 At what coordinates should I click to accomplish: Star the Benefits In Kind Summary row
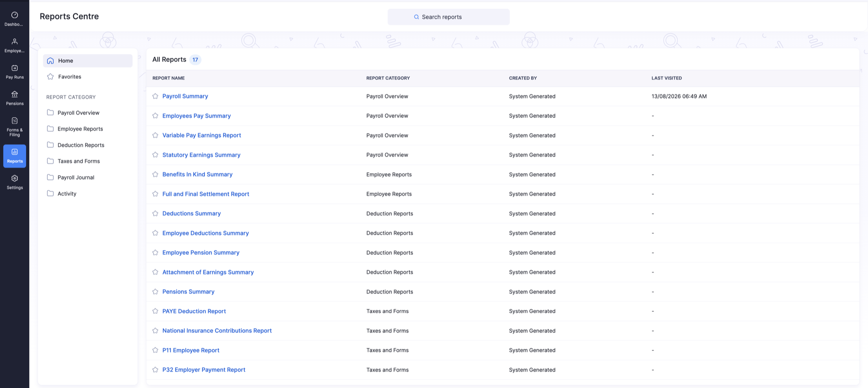coord(155,174)
